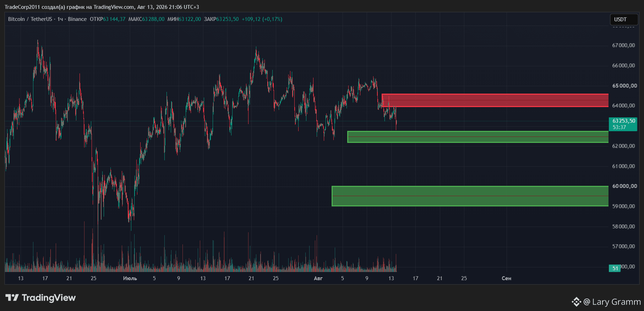
Task: Click the date label 5 right after Июль
Action: click(154, 278)
